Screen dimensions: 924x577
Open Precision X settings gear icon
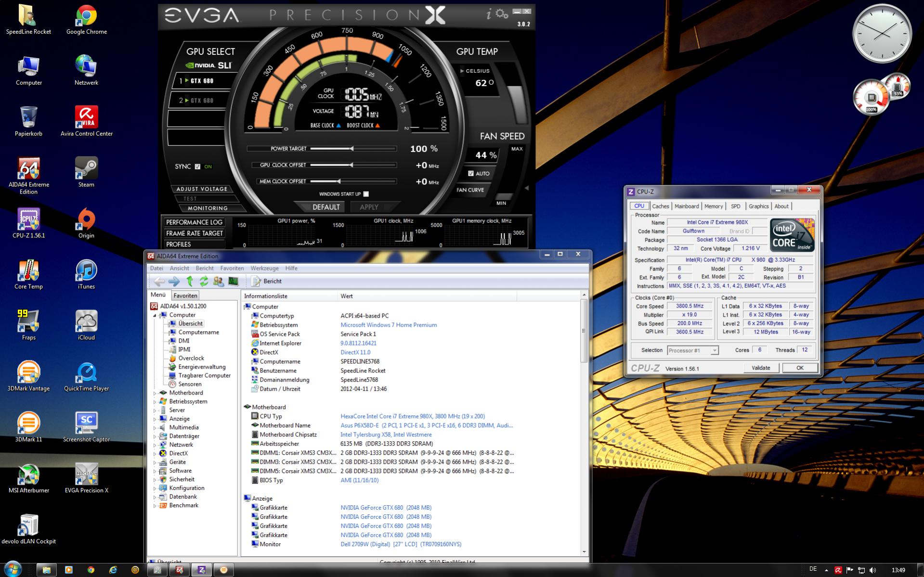502,14
